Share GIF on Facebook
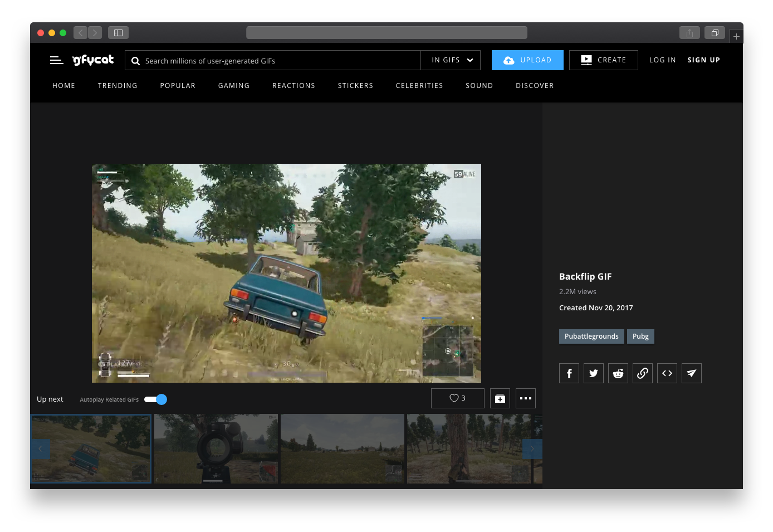The width and height of the screenshot is (773, 532). click(x=569, y=373)
